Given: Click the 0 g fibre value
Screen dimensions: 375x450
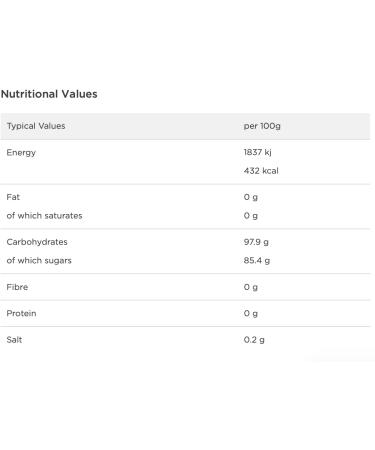Looking at the screenshot, I should pos(251,287).
